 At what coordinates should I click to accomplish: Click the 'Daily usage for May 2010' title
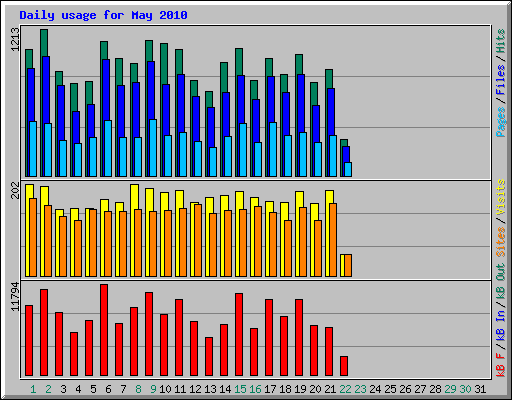(103, 15)
